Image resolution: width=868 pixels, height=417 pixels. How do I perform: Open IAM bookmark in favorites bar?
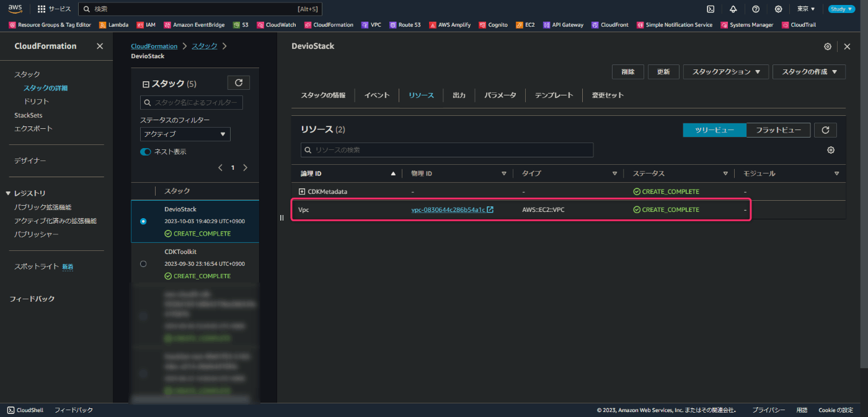pos(146,25)
